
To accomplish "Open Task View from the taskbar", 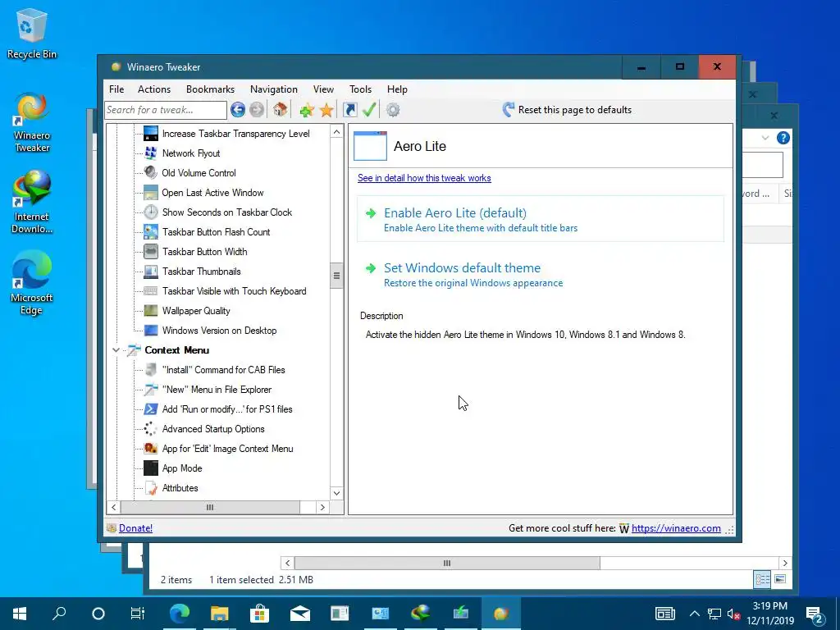I will [x=138, y=613].
